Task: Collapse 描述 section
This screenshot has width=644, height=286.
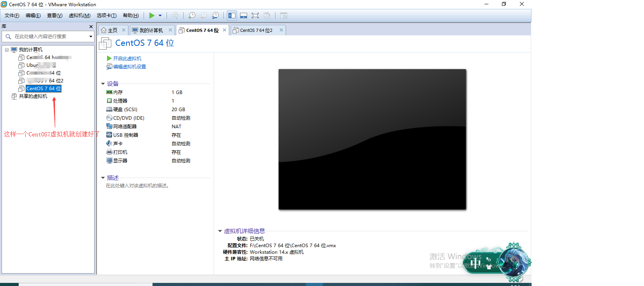Action: (x=103, y=178)
